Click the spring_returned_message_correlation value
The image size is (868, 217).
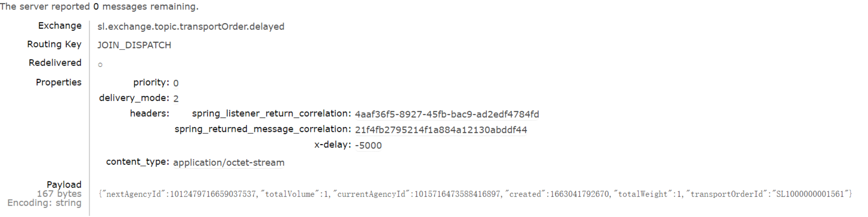tap(441, 130)
